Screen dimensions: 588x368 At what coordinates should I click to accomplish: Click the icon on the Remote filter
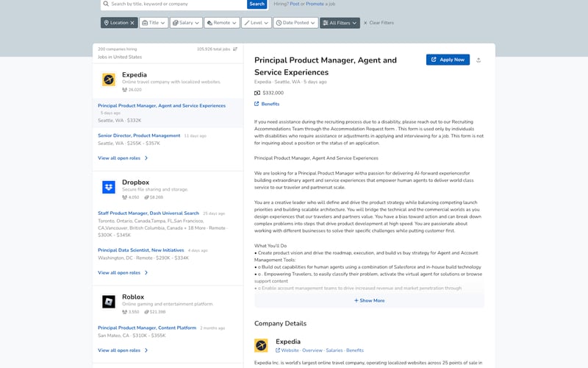(x=209, y=23)
